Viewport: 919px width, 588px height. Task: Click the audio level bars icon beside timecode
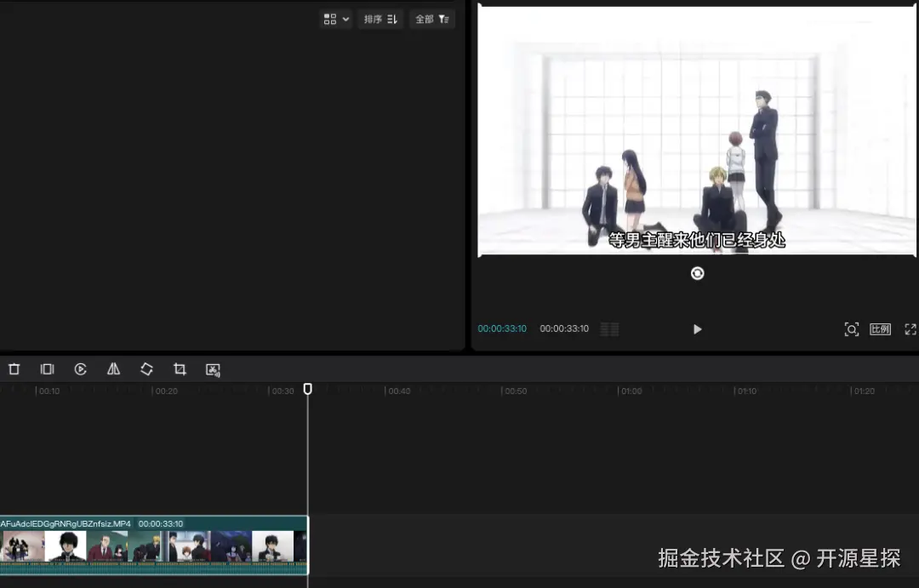tap(609, 329)
